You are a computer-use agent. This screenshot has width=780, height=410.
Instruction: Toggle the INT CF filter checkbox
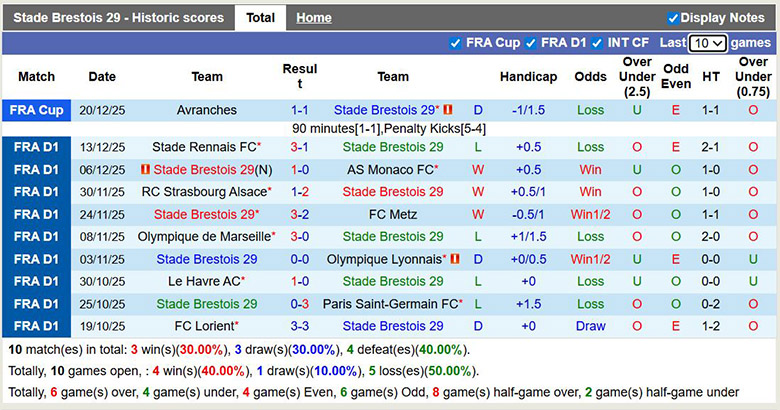pos(597,43)
